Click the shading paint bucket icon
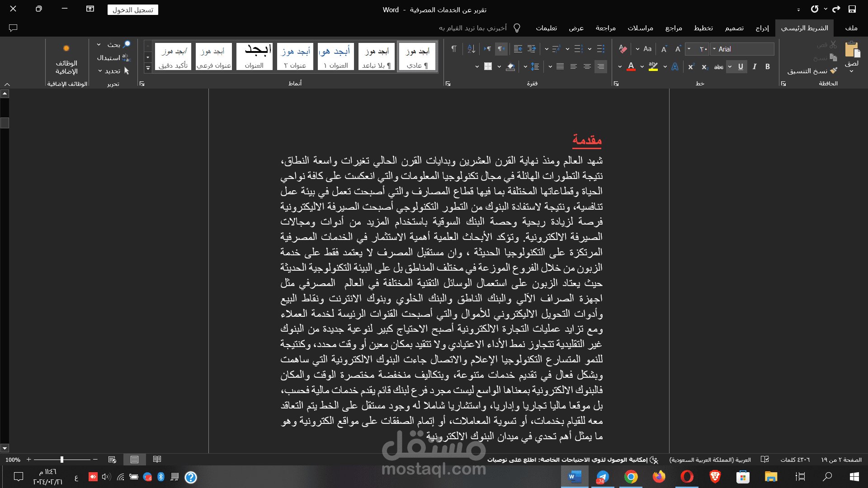 pos(510,67)
